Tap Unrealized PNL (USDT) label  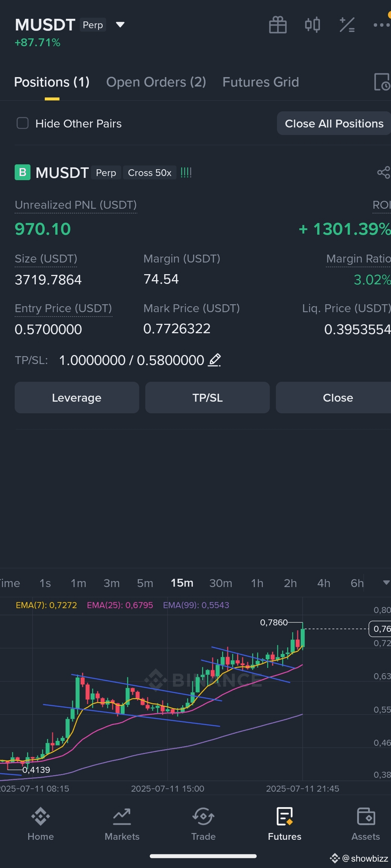[76, 205]
